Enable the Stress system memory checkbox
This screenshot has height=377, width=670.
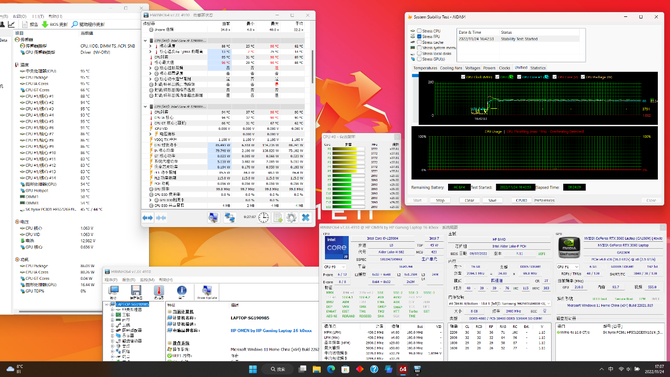419,47
